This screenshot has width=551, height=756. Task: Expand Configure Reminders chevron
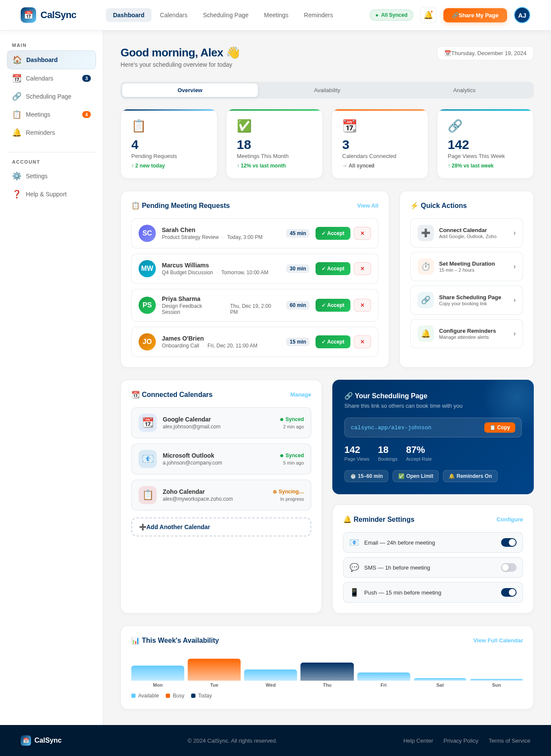tap(514, 334)
